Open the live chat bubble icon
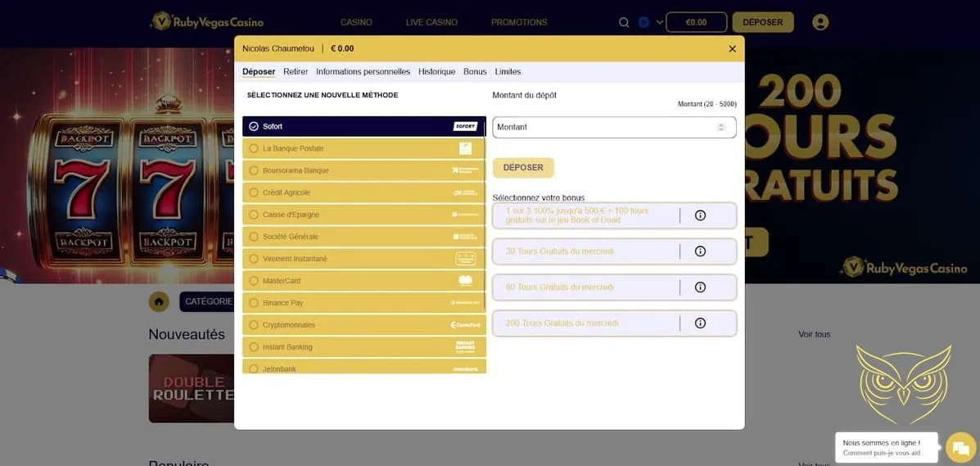This screenshot has width=980, height=466. tap(960, 448)
